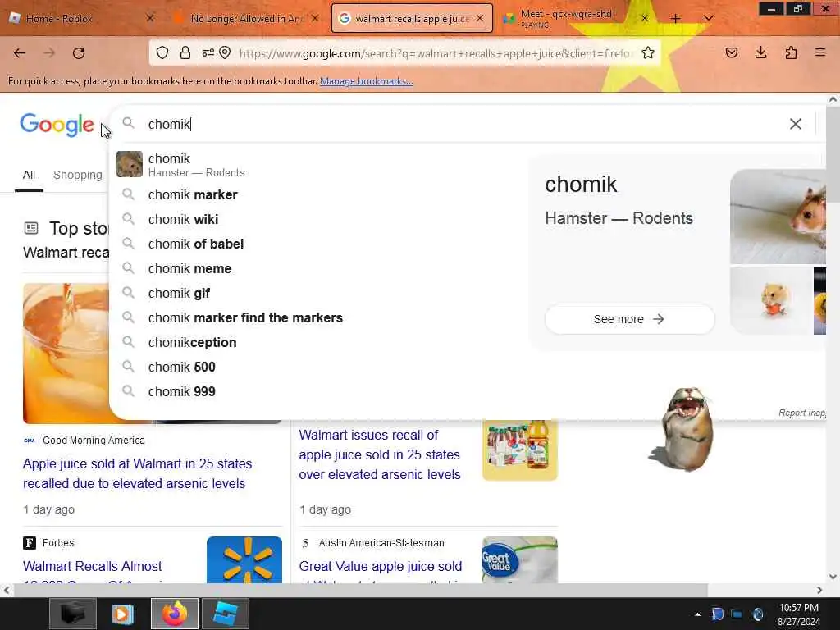Clear the search box text
The width and height of the screenshot is (840, 630).
(x=796, y=125)
